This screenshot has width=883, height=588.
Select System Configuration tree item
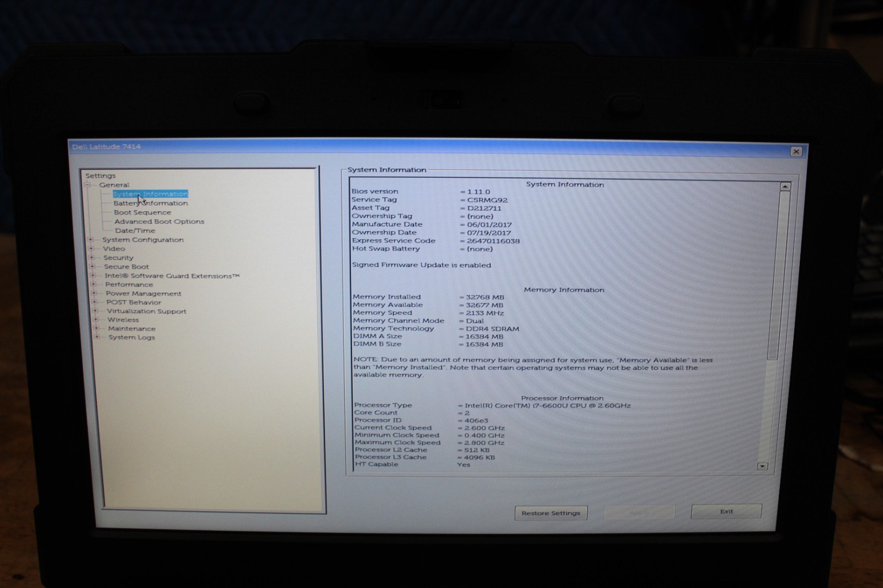coord(143,239)
